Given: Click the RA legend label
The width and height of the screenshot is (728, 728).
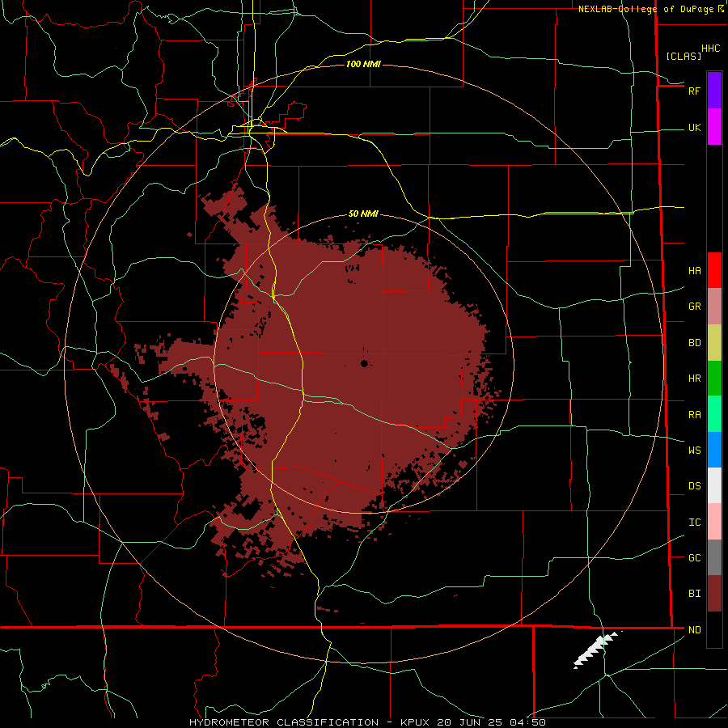Looking at the screenshot, I should (x=694, y=415).
